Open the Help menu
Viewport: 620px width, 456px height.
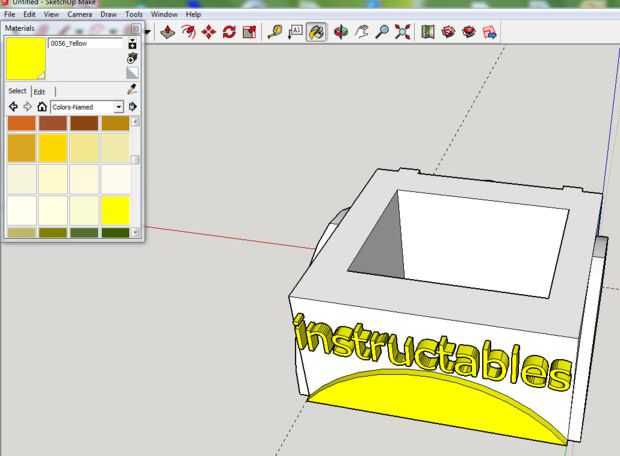click(193, 14)
